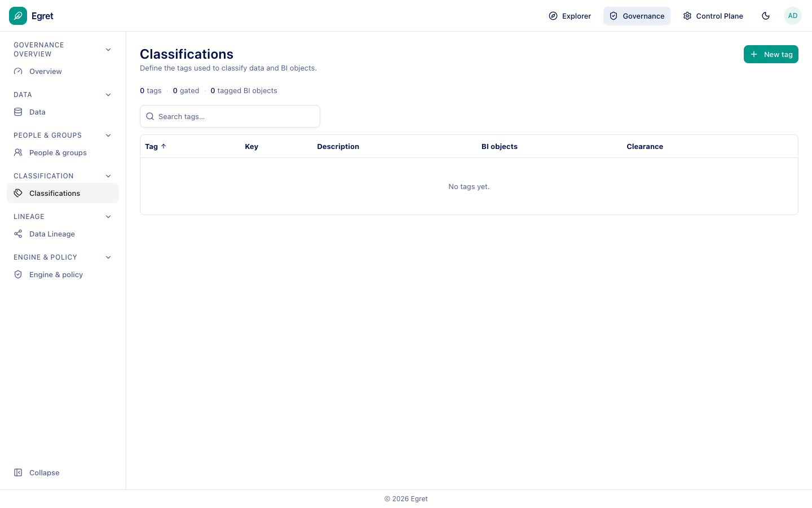Click the shield icon beside Engine & policy
Screen dimensions: 812x508
tap(18, 275)
